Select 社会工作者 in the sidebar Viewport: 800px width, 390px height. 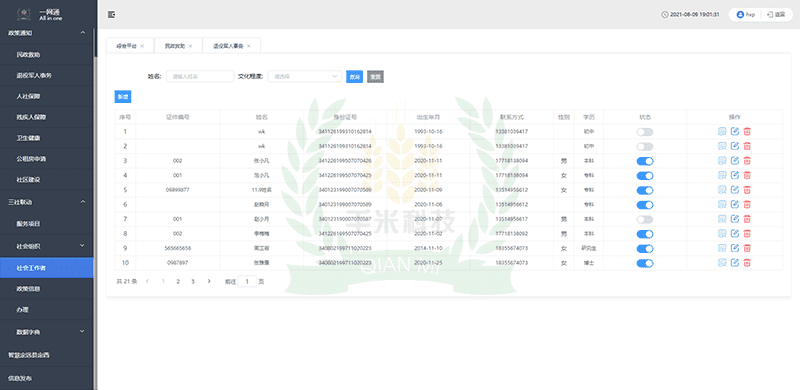(x=47, y=267)
